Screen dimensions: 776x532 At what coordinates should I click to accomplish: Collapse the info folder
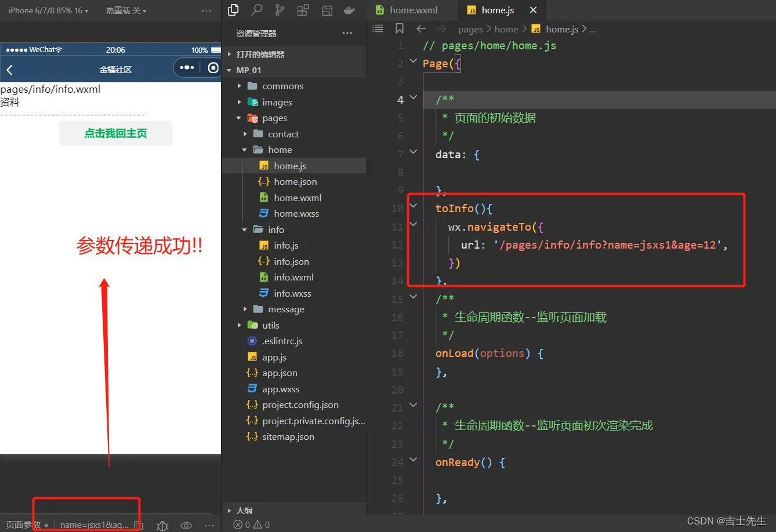coord(294,229)
